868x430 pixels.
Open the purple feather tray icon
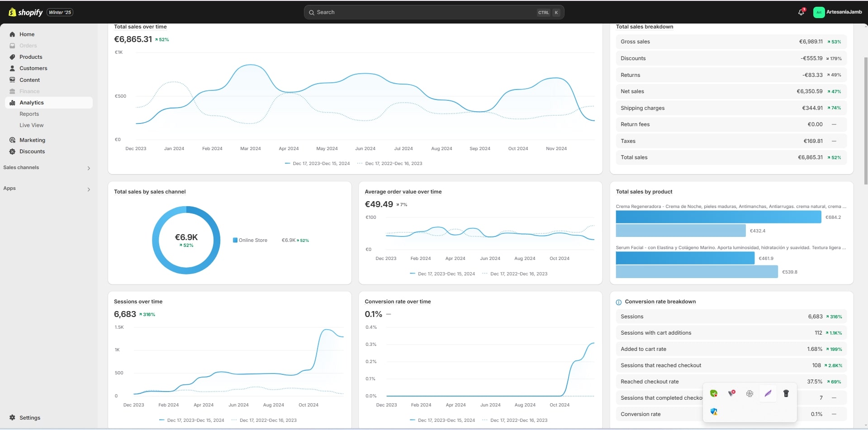[x=768, y=394]
